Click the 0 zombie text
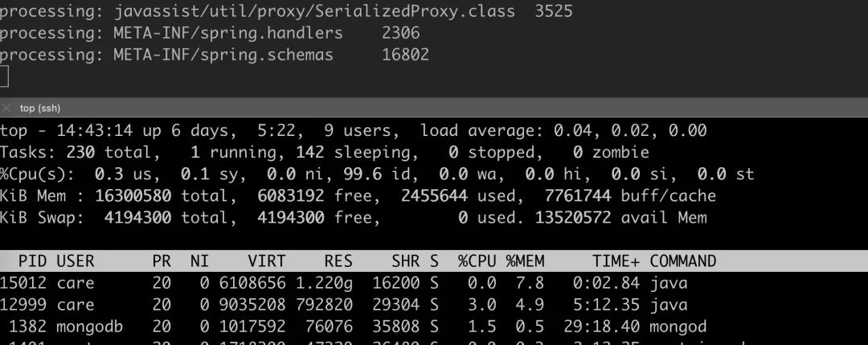 (611, 152)
